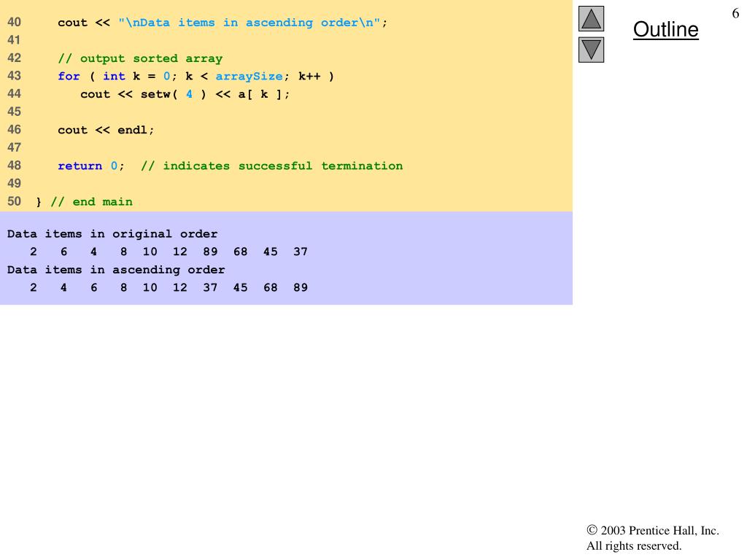Screen dimensions: 747x560
Task: Click "Data items in original order" output line
Action: pos(112,234)
